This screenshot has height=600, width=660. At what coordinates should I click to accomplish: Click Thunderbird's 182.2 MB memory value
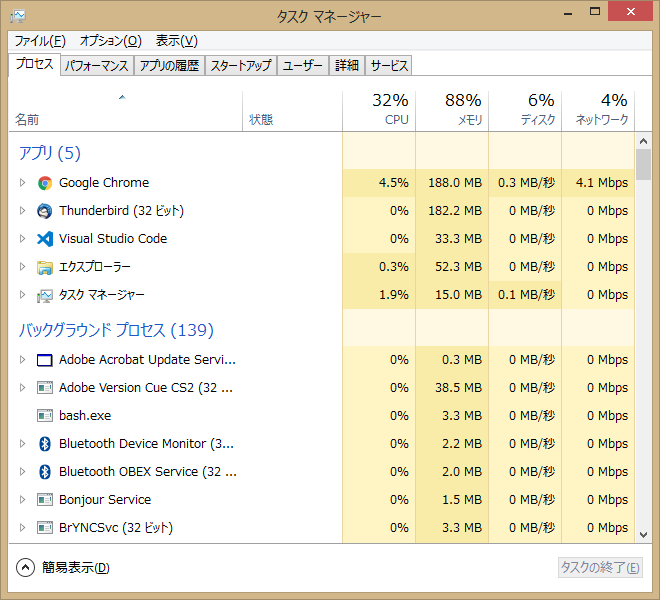(455, 211)
